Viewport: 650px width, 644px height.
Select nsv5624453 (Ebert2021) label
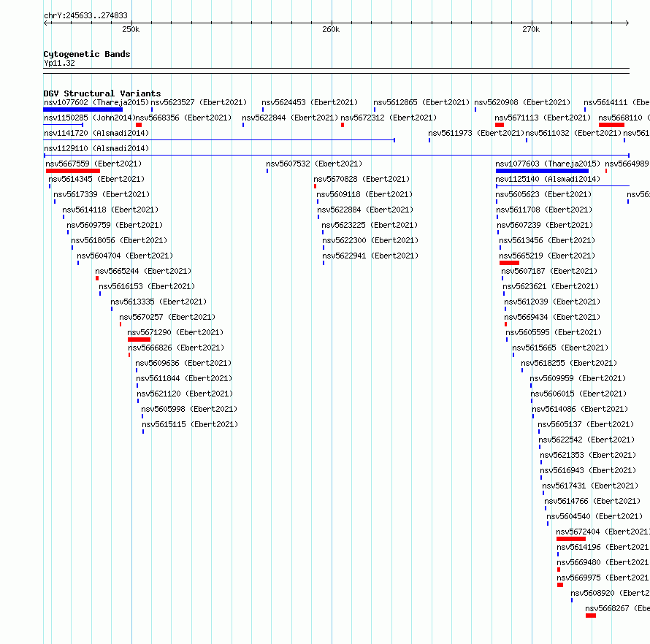pos(310,102)
